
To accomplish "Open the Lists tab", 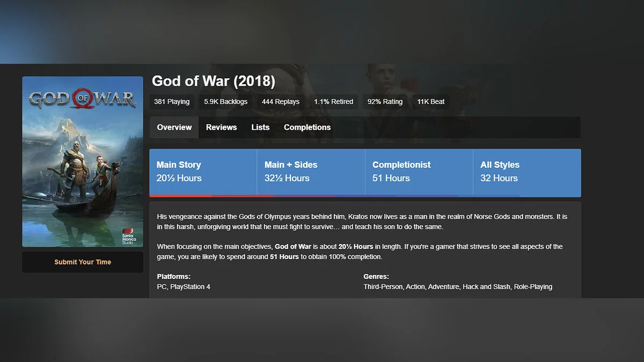I will tap(260, 128).
